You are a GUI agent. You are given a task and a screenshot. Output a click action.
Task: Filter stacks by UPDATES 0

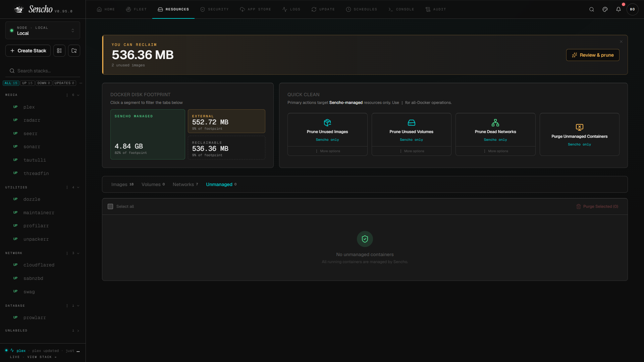click(x=64, y=83)
